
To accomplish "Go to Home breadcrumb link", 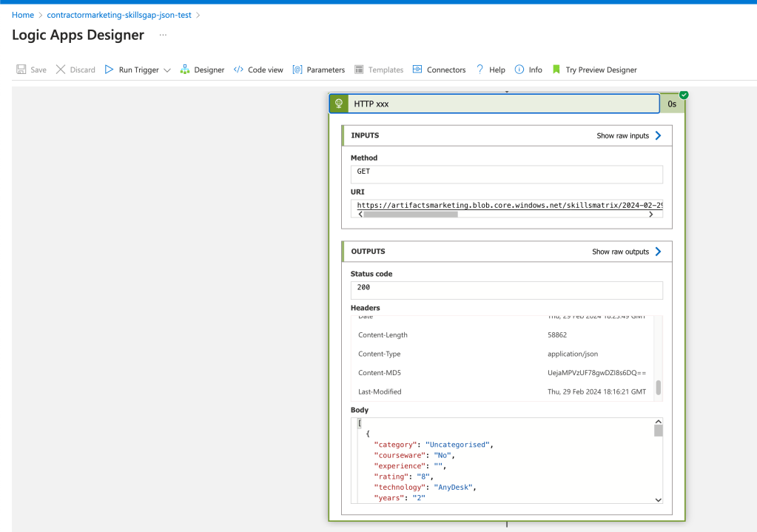I will click(x=23, y=15).
